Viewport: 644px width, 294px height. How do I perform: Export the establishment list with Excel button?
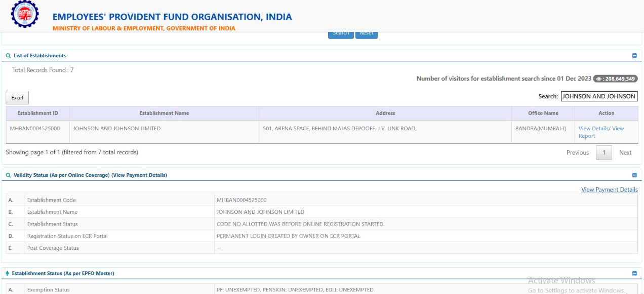[x=17, y=98]
